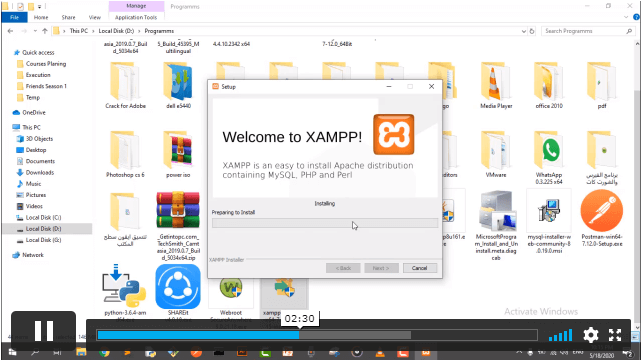642x360 pixels.
Task: Select the SHAREit installer icon
Action: [178, 287]
